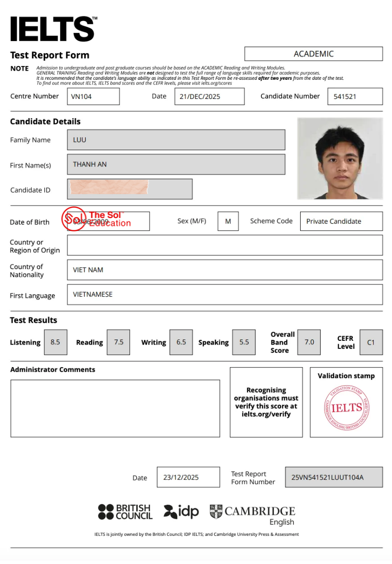Viewport: 392px width, 564px height.
Task: Click the Candidate Number label
Action: (290, 97)
